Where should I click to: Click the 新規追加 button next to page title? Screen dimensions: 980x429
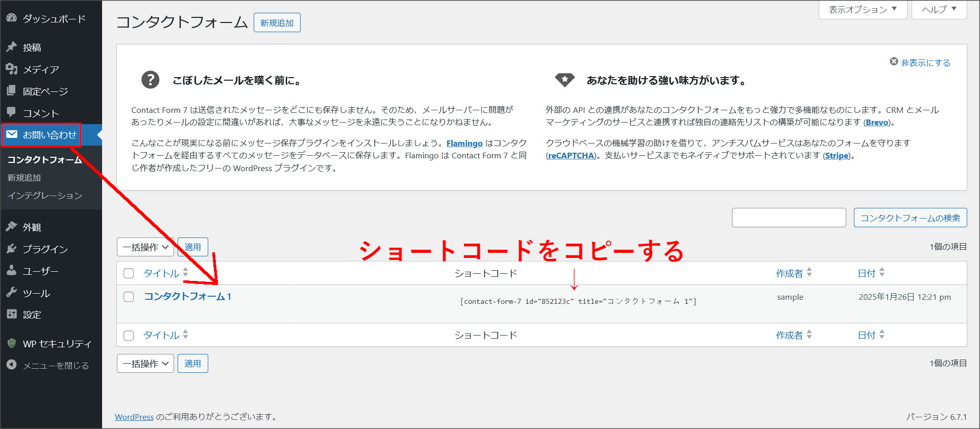[277, 23]
